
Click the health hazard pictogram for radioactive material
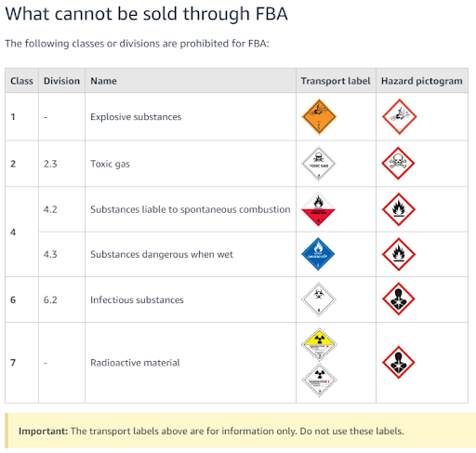tap(398, 363)
